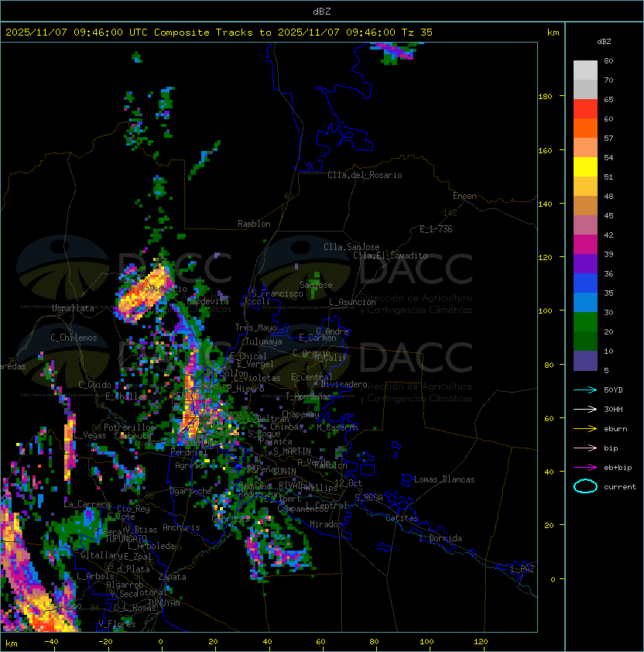Image resolution: width=644 pixels, height=652 pixels.
Task: Click the C_Chilenos map label
Action: [74, 338]
